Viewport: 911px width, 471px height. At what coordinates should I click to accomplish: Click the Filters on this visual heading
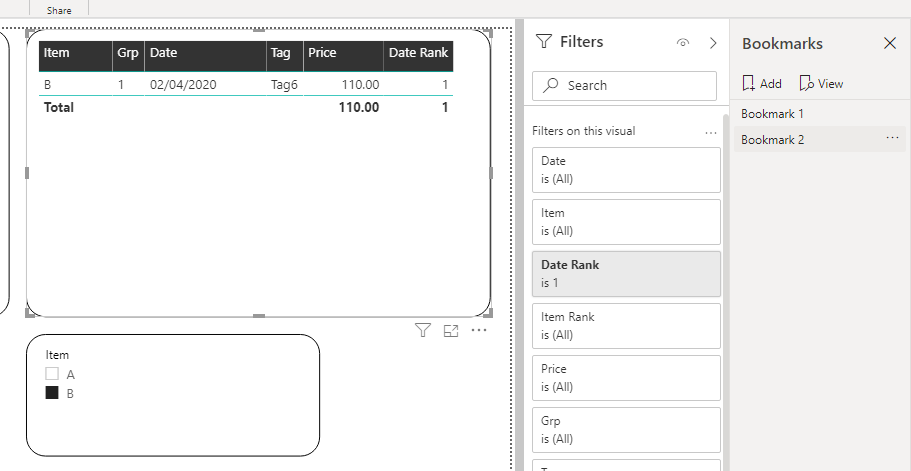(583, 131)
